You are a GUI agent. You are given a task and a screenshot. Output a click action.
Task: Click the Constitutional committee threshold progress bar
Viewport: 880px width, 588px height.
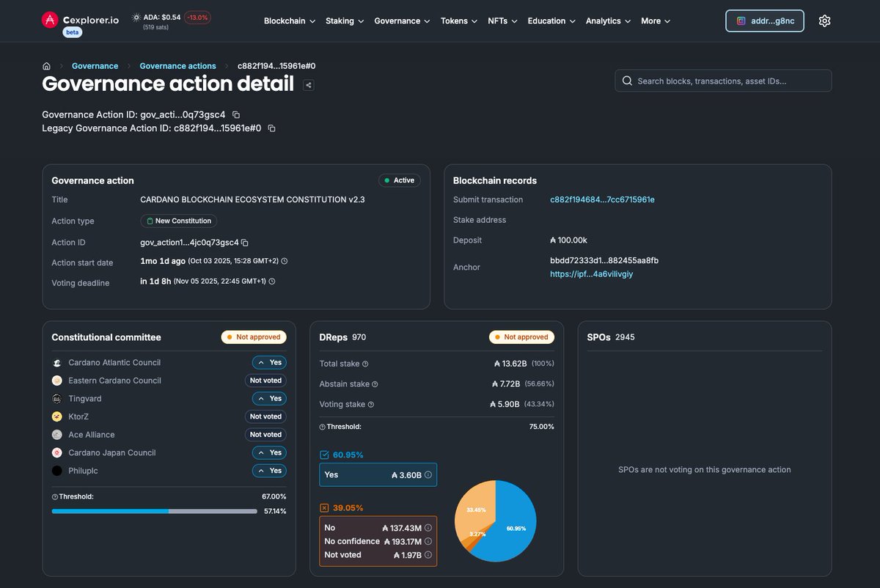click(154, 511)
